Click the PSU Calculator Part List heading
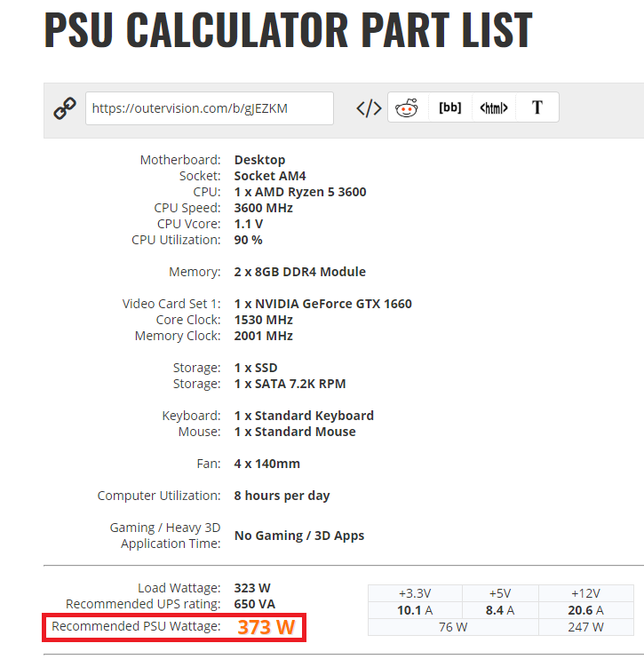The width and height of the screenshot is (644, 667). pos(289,30)
